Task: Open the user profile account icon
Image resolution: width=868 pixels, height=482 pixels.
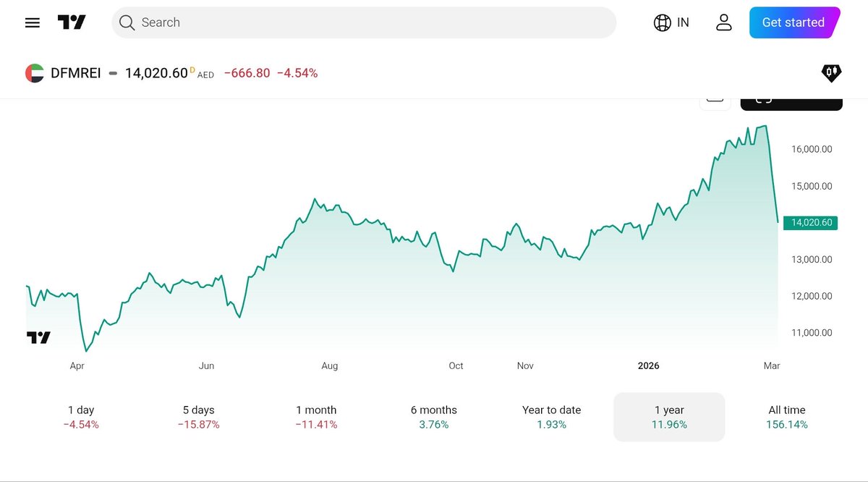Action: tap(724, 22)
